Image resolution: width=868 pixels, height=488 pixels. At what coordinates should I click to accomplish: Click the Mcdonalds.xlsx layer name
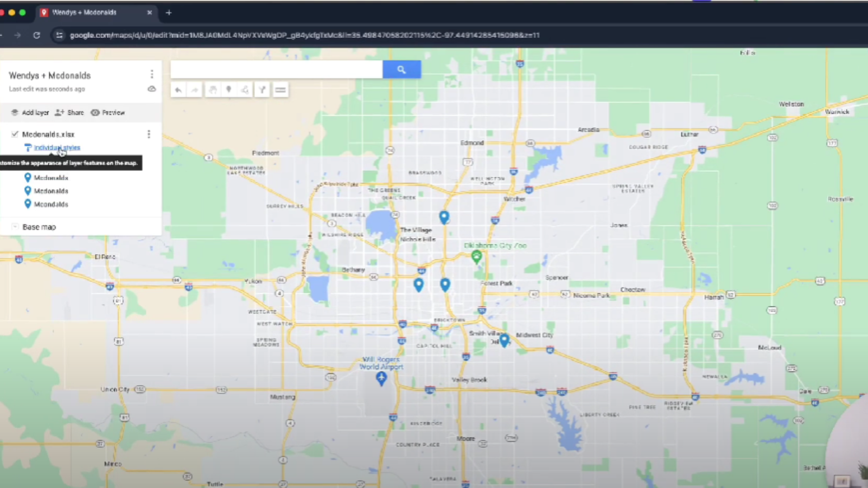[x=48, y=134]
